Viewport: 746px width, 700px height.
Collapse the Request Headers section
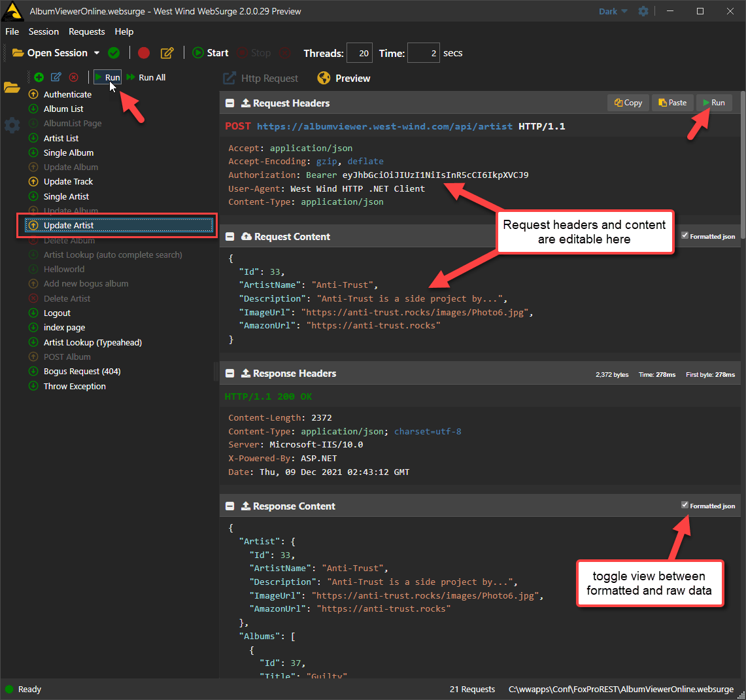click(x=229, y=103)
